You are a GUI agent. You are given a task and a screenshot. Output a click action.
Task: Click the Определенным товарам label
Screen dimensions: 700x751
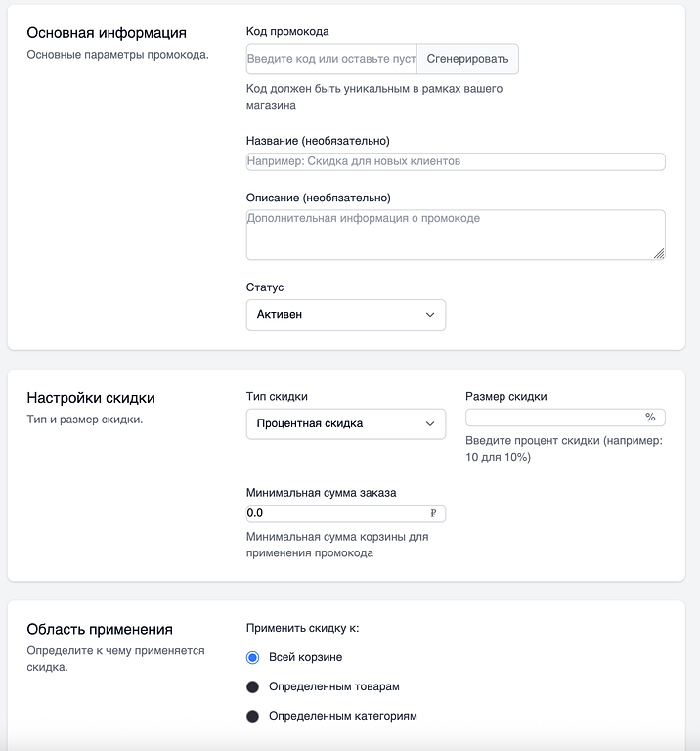pyautogui.click(x=334, y=686)
